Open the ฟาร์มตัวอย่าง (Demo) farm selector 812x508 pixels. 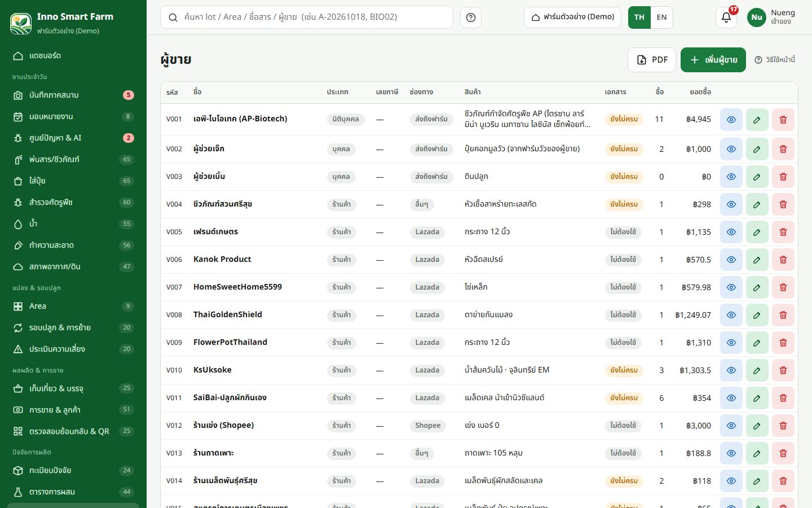(x=572, y=17)
